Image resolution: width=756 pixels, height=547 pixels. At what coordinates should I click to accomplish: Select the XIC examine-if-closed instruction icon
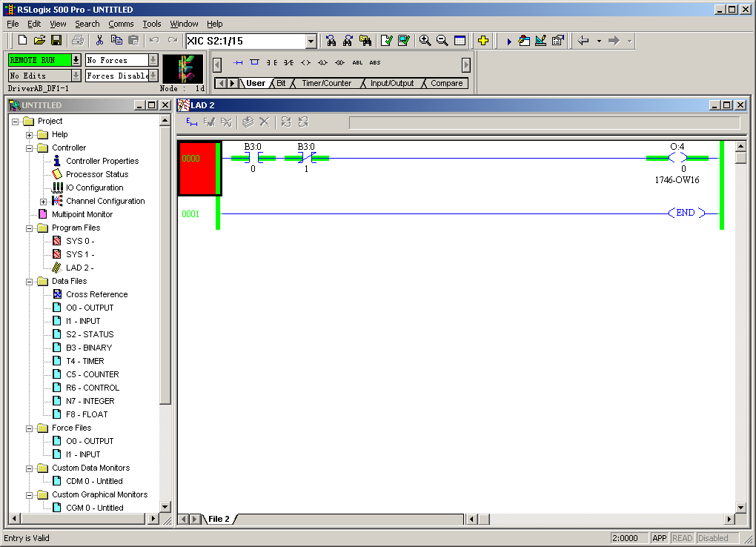[x=272, y=62]
